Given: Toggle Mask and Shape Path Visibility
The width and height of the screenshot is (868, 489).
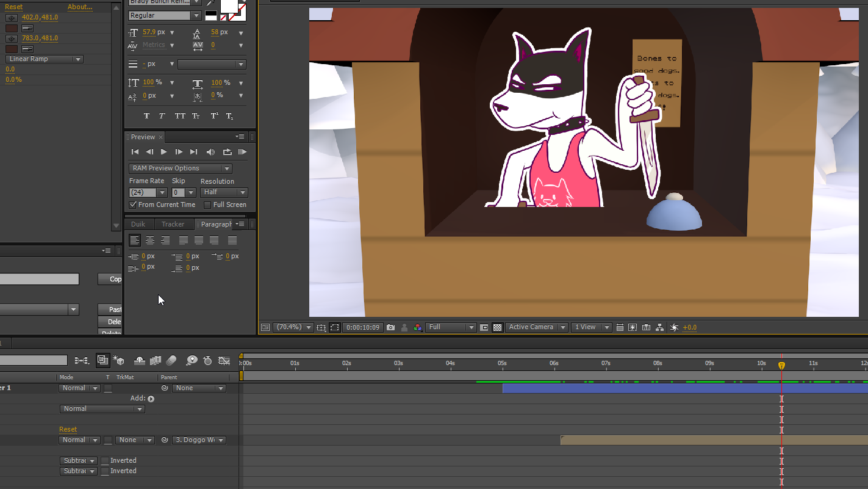Looking at the screenshot, I should [x=335, y=327].
